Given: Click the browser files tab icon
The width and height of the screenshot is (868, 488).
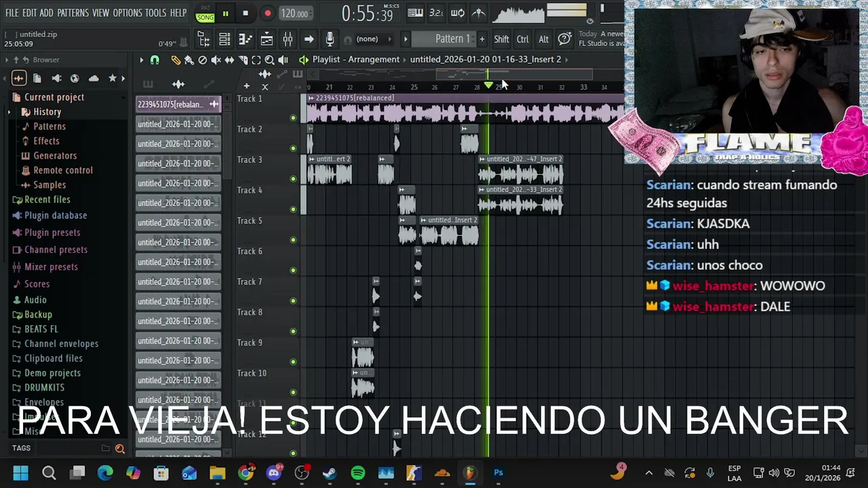Looking at the screenshot, I should tap(37, 79).
